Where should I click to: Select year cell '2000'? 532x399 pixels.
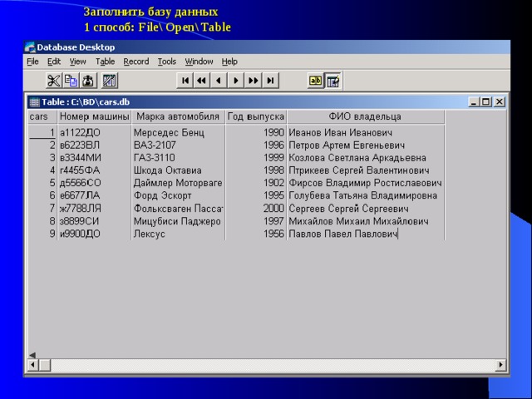click(x=256, y=209)
